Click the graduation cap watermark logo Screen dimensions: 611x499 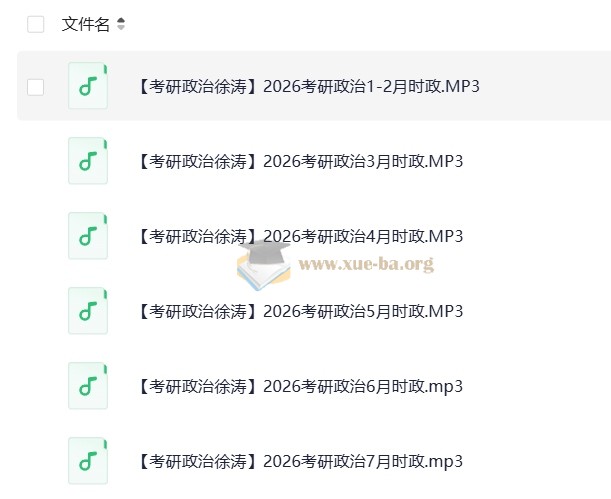267,264
